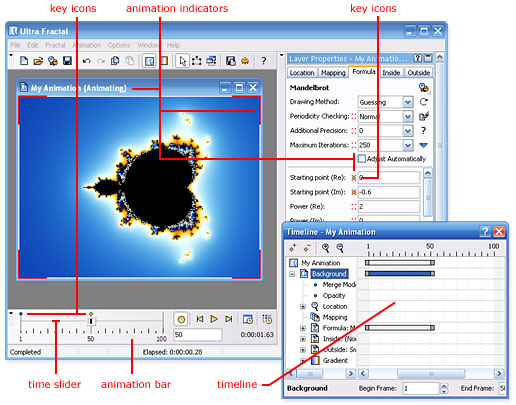
Task: Expand the Outside node in Timeline
Action: (x=303, y=350)
